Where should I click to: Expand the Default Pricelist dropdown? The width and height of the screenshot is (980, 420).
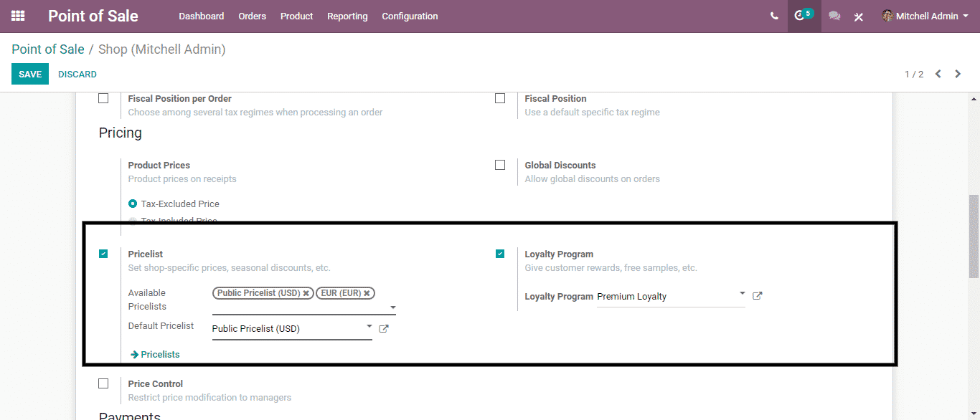(369, 327)
